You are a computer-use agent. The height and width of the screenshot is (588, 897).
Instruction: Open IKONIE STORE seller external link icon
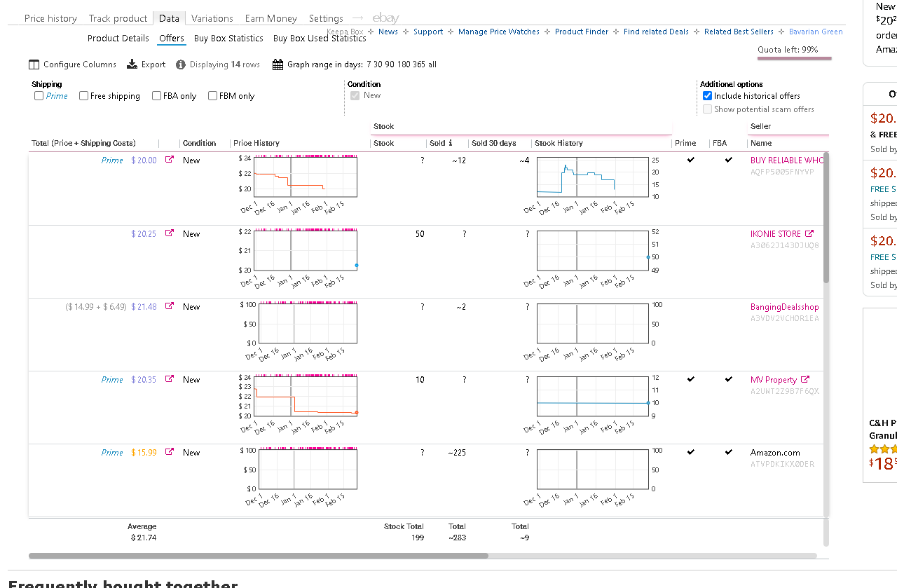click(x=809, y=233)
